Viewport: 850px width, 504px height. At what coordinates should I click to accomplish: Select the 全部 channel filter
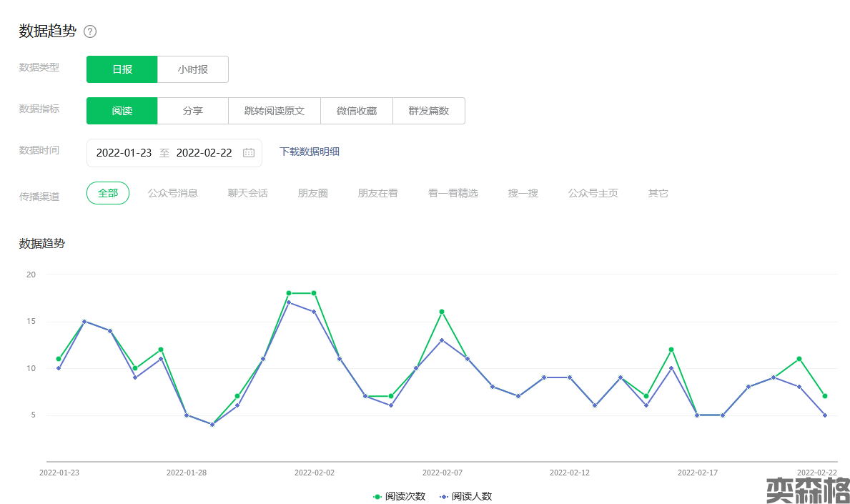click(x=108, y=193)
